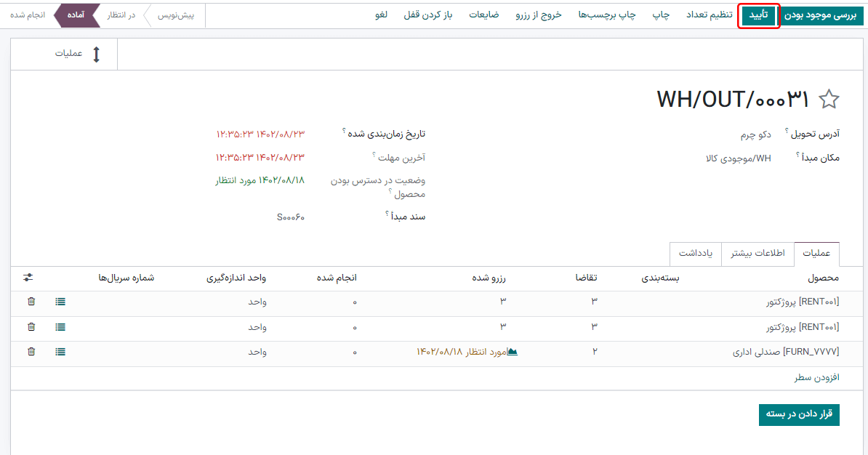The height and width of the screenshot is (455, 868).
Task: Click the deadline date next to آخرین مهلت
Action: (x=260, y=158)
